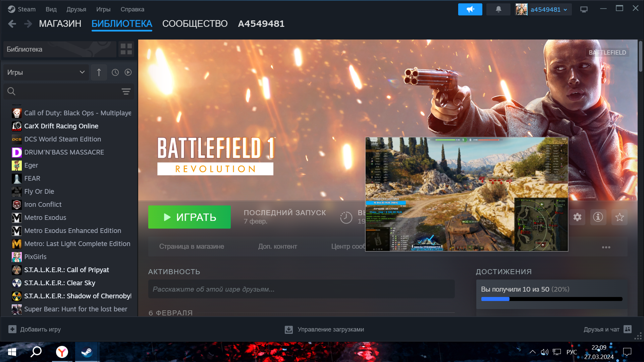Switch to СООБЩЕСТВО tab
Viewport: 644px width, 362px height.
[195, 24]
